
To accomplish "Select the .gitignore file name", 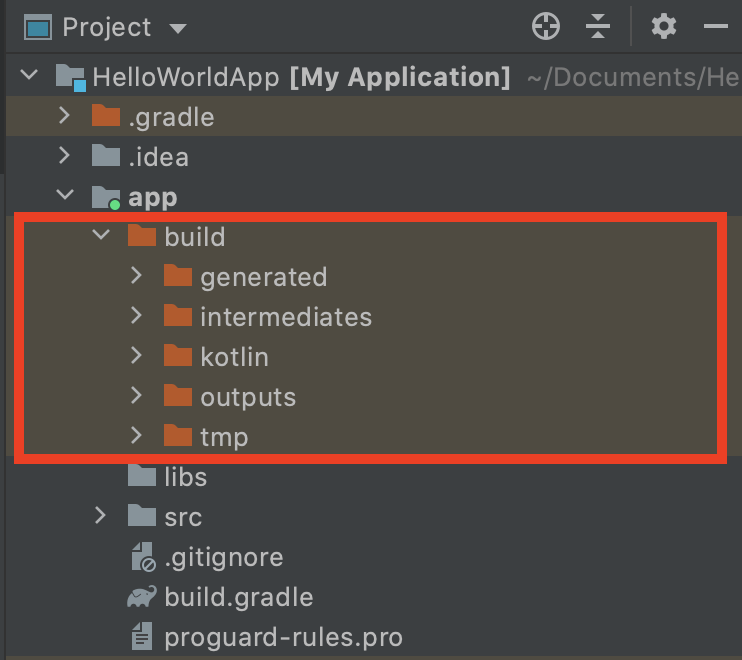I will pos(224,557).
